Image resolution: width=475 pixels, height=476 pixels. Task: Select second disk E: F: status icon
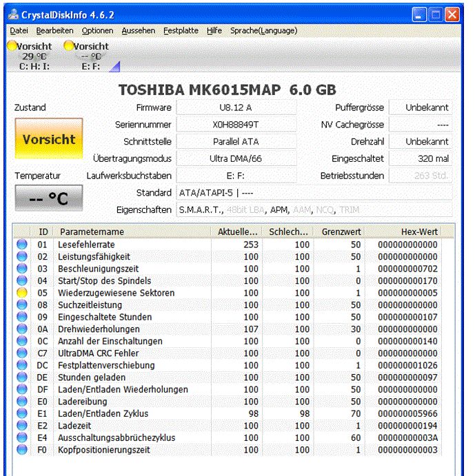point(68,46)
